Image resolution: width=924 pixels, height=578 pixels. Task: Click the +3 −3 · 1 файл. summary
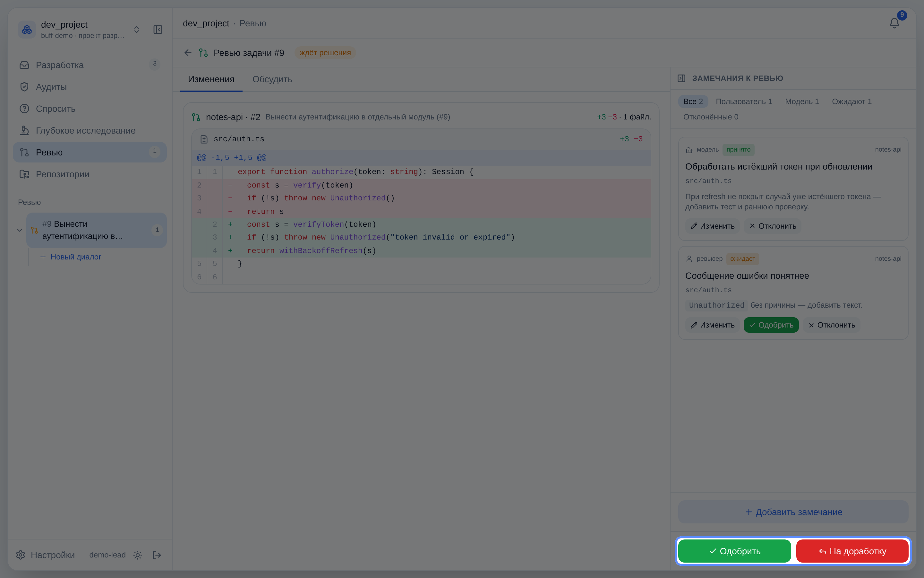[624, 117]
